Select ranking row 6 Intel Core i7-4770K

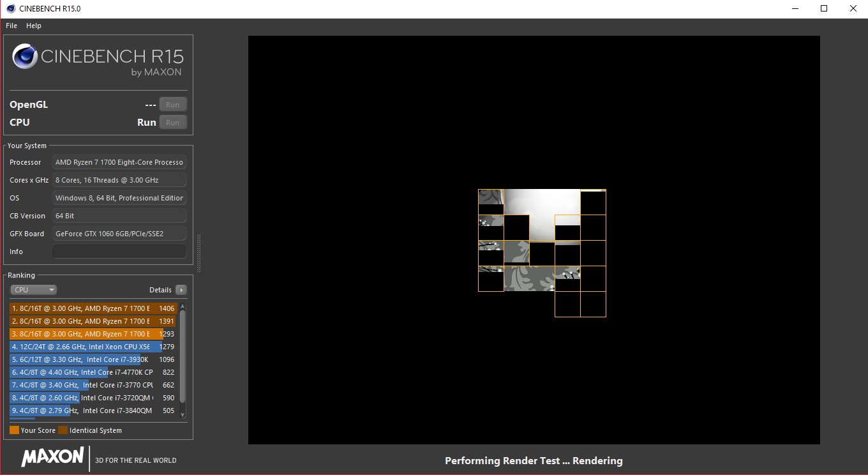pyautogui.click(x=93, y=372)
